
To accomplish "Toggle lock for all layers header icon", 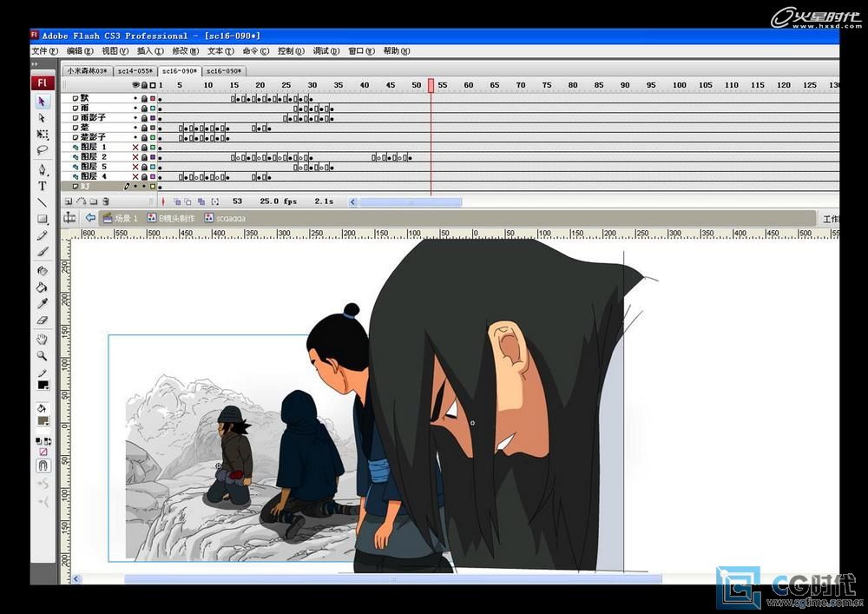I will point(144,85).
